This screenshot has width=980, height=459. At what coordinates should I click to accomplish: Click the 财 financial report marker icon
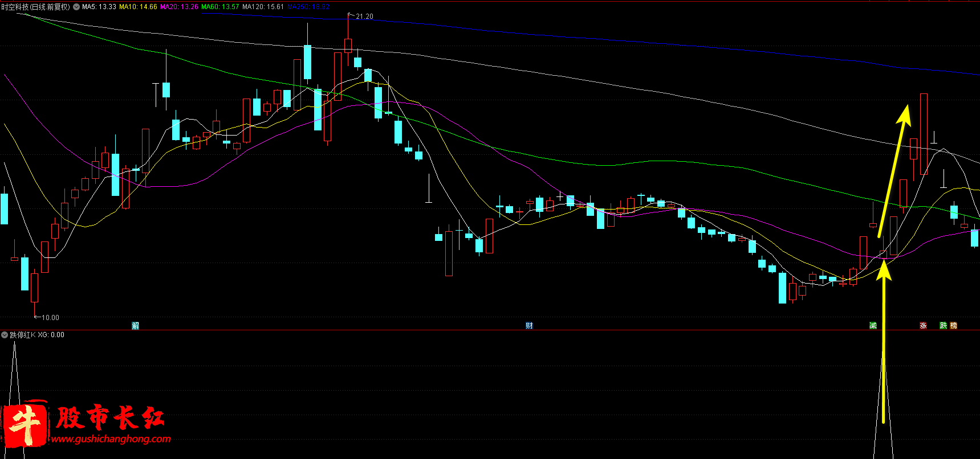click(x=529, y=326)
